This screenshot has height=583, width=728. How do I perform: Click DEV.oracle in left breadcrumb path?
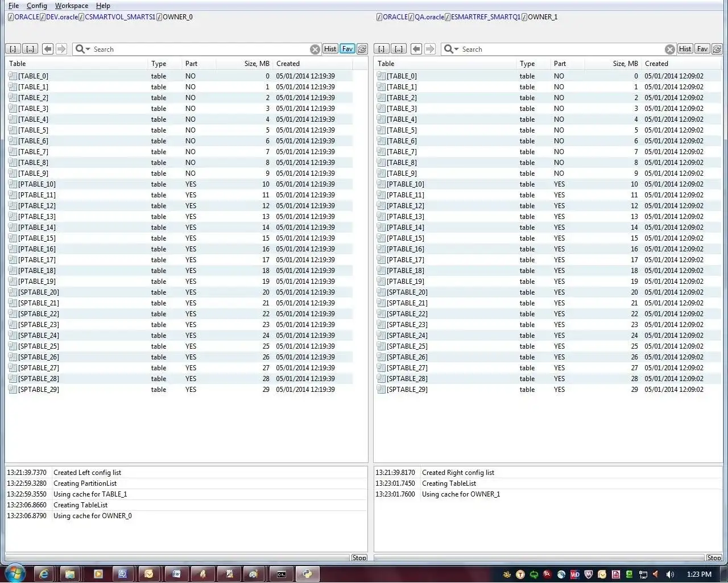(62, 17)
